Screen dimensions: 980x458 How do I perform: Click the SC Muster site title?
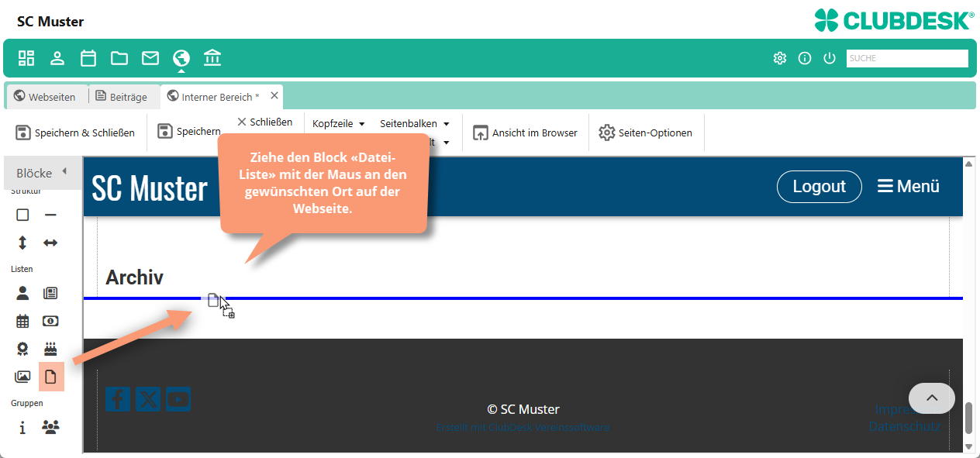150,188
